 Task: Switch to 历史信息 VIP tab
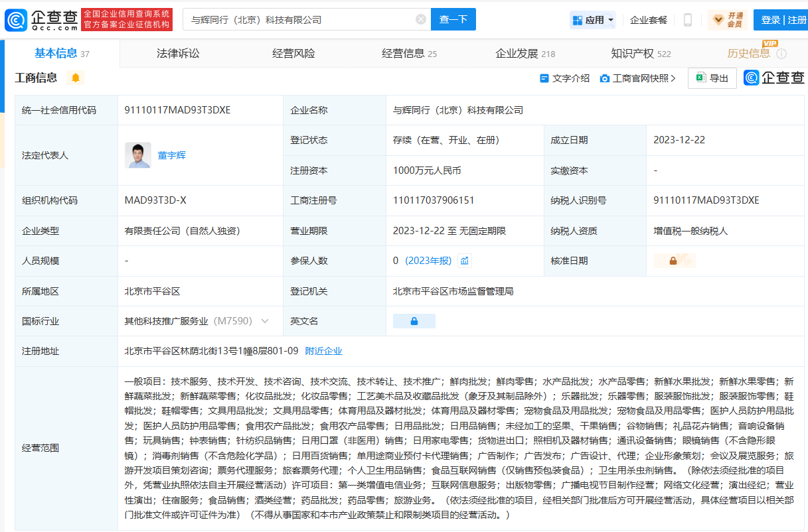(x=749, y=54)
